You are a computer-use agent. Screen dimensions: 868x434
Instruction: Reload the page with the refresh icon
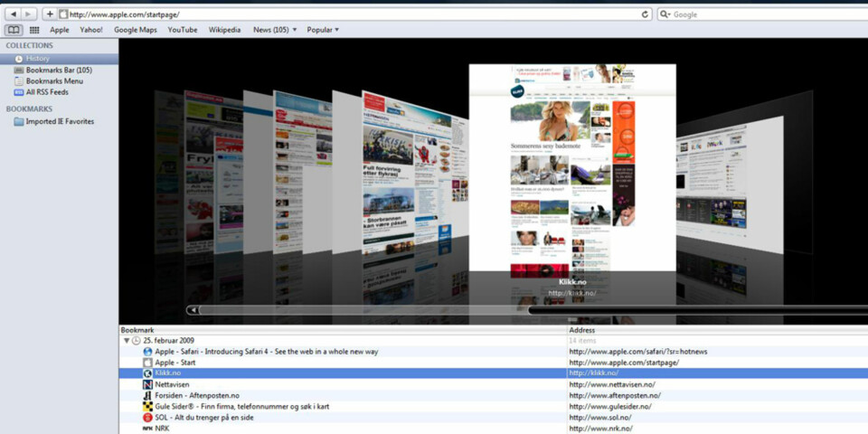tap(645, 14)
